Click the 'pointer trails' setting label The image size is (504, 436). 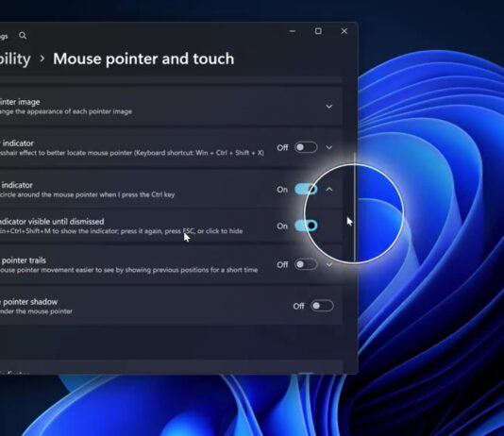tap(24, 260)
